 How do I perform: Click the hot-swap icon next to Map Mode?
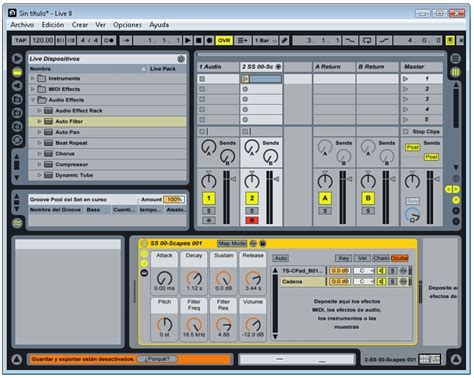[253, 244]
